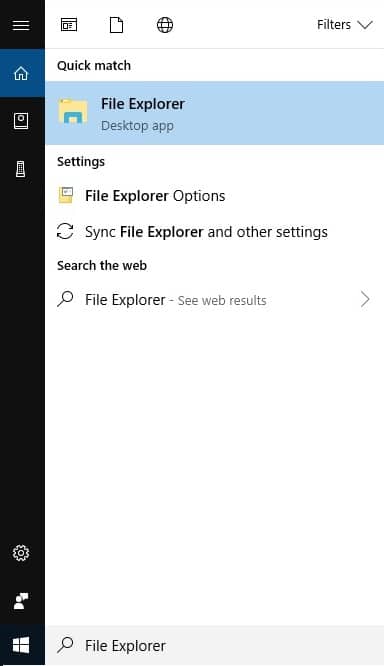
Task: Filter results by Documents icon
Action: click(x=116, y=25)
